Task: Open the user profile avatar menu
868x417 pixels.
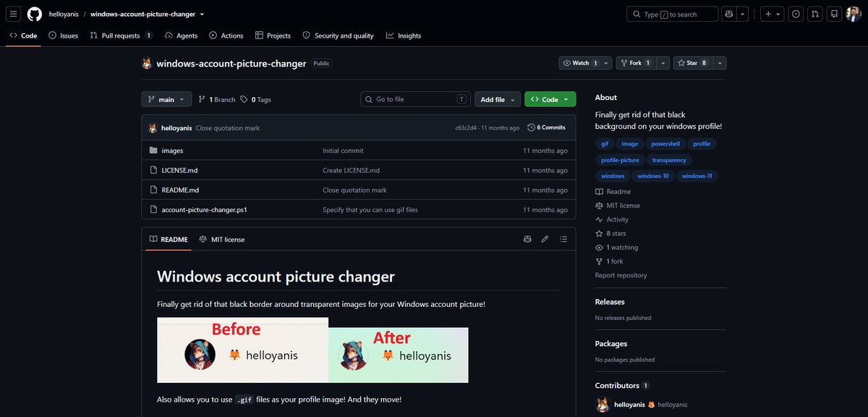Action: (x=854, y=14)
